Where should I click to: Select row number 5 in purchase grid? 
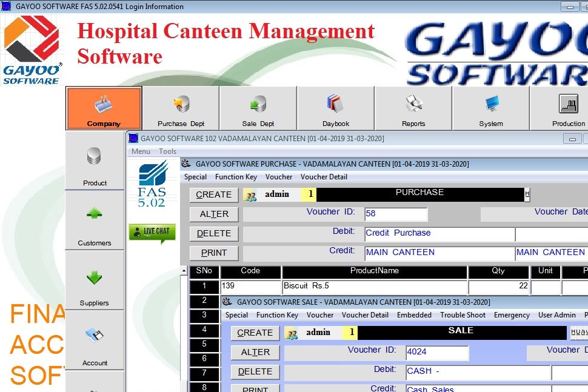point(204,344)
